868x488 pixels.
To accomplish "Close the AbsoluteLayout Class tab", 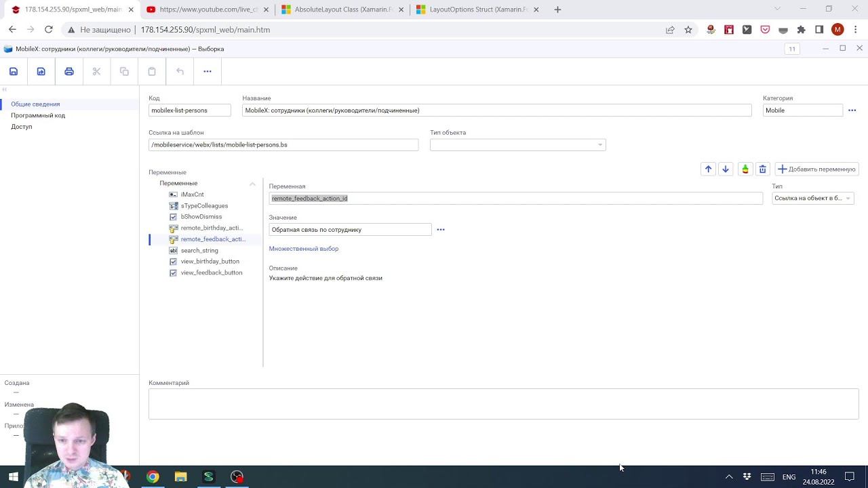I will tap(401, 9).
